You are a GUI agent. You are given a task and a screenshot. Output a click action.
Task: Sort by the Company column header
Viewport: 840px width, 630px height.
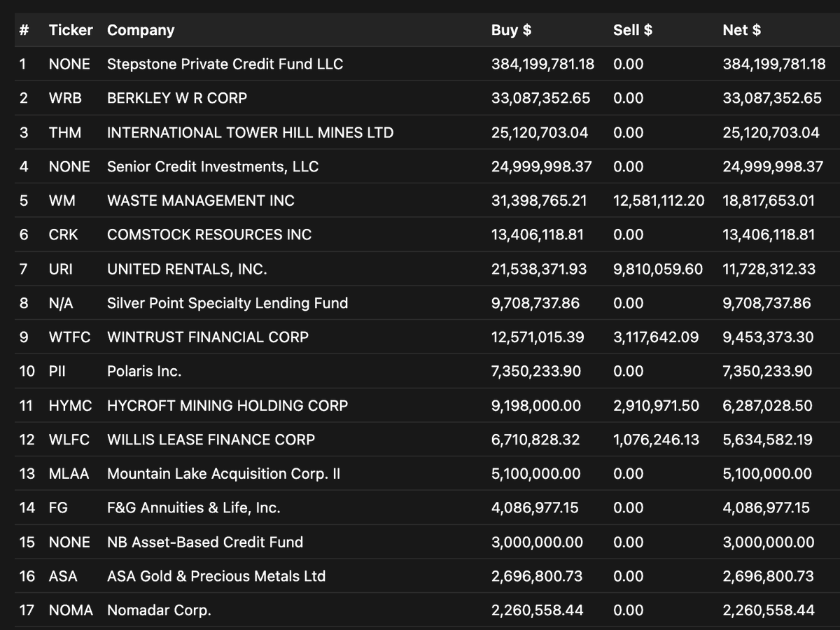point(141,30)
